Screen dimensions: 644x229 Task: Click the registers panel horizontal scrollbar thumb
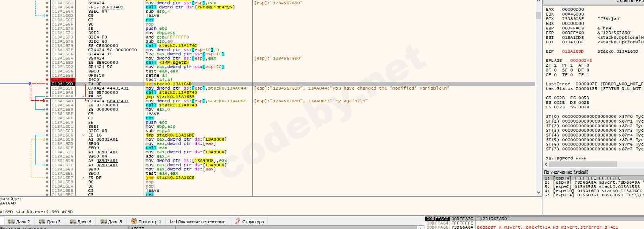583,164
